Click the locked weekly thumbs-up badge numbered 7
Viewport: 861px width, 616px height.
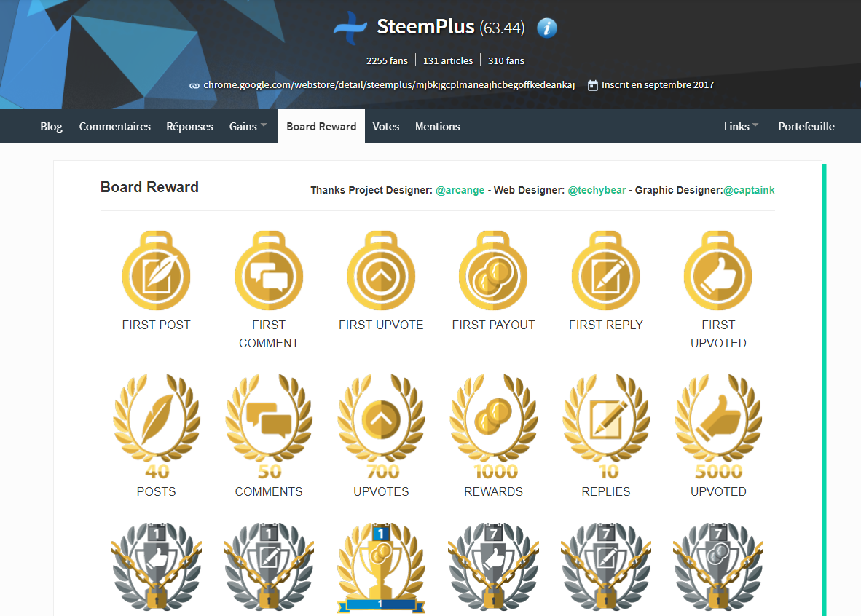[x=493, y=566]
